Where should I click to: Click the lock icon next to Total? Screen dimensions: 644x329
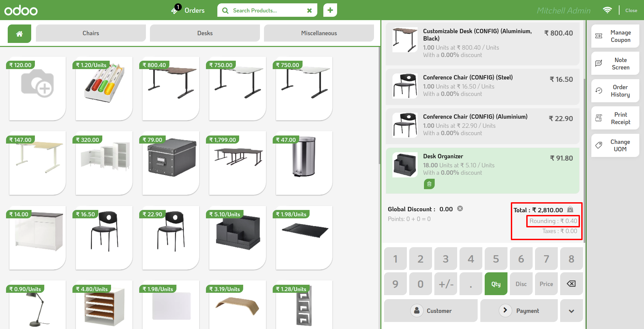[x=570, y=210]
